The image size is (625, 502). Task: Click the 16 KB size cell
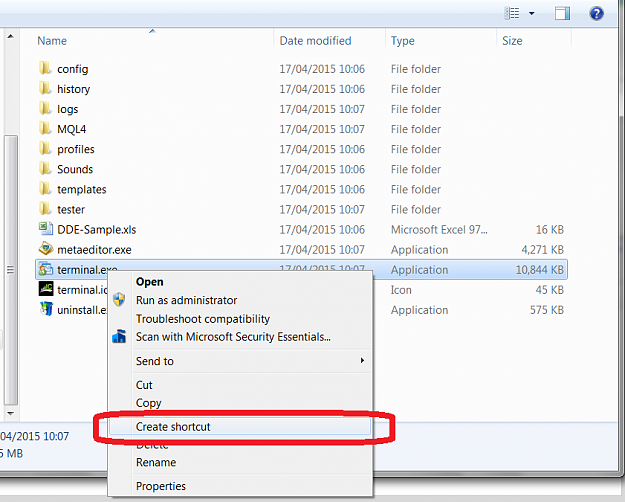(550, 230)
